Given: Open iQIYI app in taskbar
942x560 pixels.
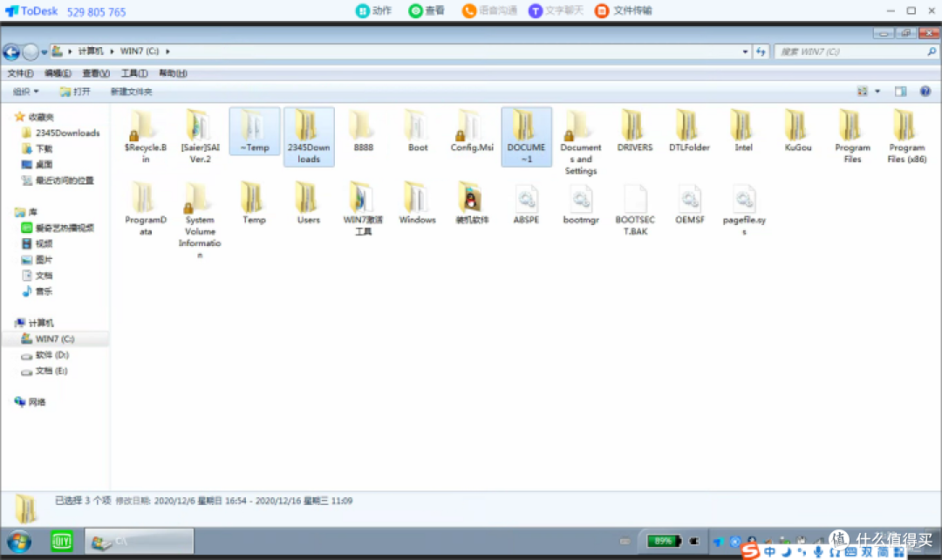Looking at the screenshot, I should coord(61,542).
